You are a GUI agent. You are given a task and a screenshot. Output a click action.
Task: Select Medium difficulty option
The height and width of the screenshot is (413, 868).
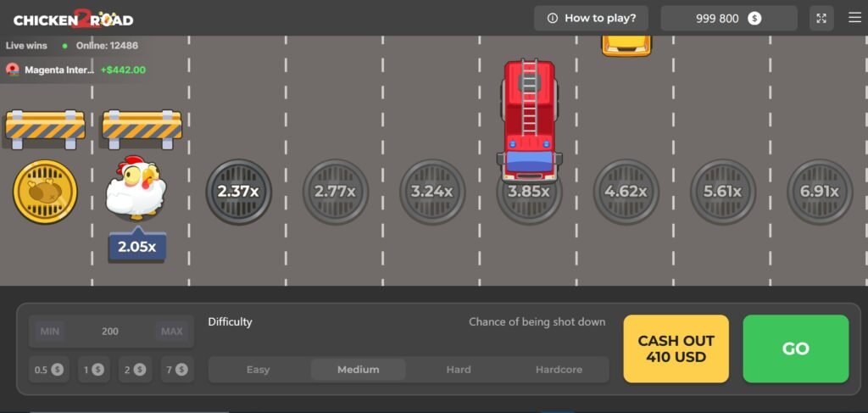358,370
